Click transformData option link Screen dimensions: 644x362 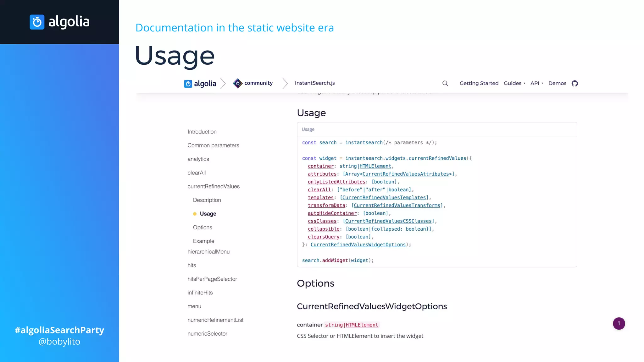(326, 206)
